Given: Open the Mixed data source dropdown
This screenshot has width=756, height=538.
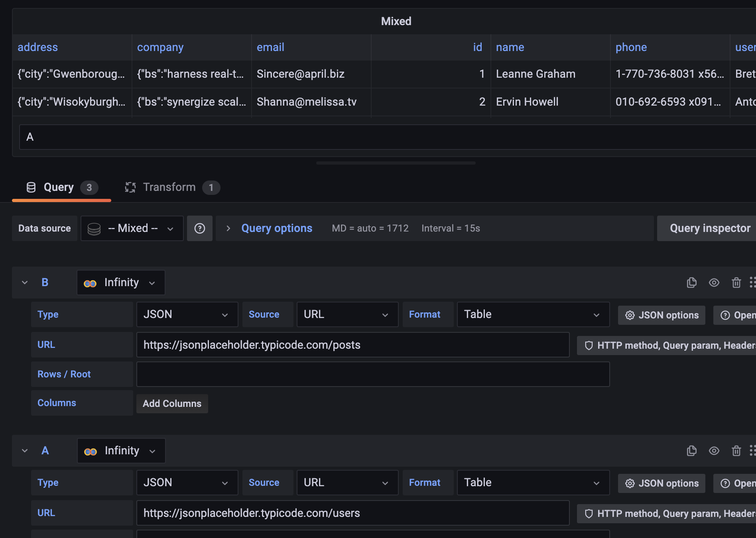Looking at the screenshot, I should point(132,228).
